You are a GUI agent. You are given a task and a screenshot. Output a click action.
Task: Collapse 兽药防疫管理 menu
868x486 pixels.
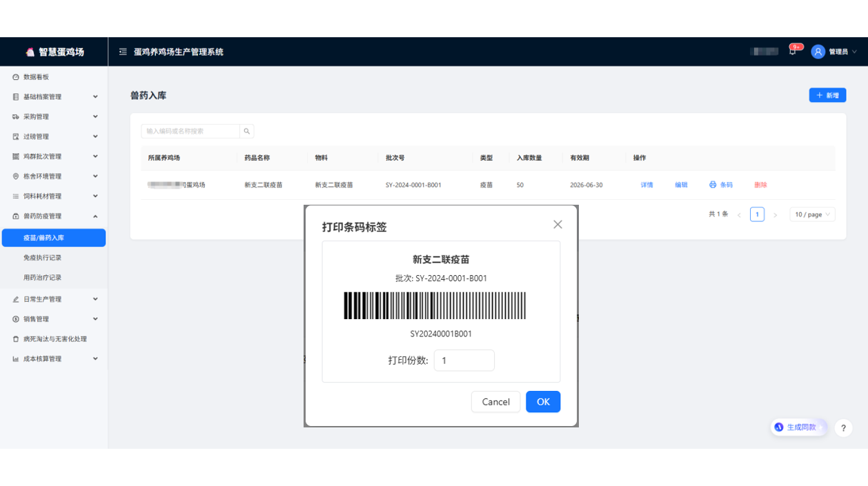(54, 216)
